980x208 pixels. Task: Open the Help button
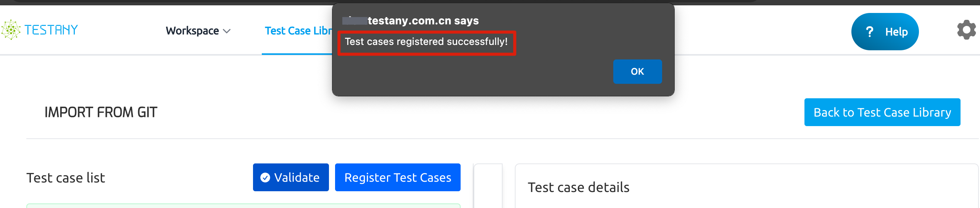(885, 32)
